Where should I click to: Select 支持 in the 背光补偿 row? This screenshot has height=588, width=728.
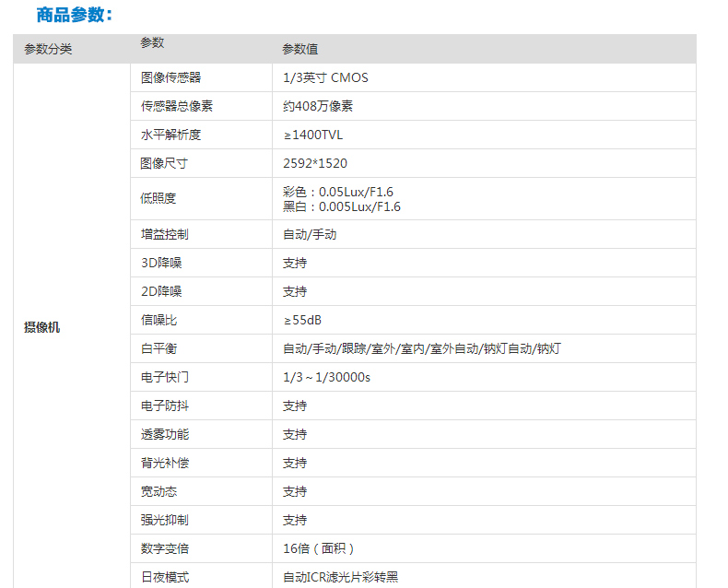point(295,463)
